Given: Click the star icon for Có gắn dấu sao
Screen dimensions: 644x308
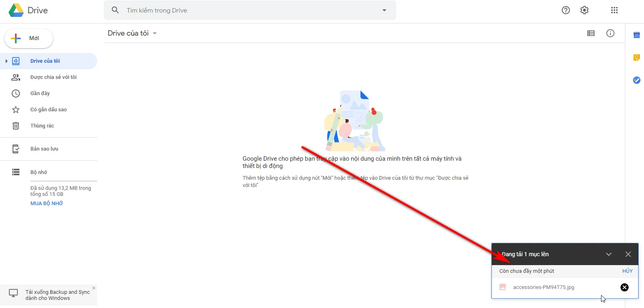Looking at the screenshot, I should tap(16, 110).
